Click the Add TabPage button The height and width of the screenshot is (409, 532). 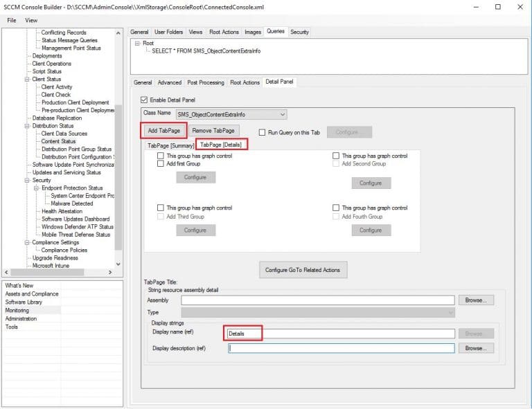click(163, 131)
